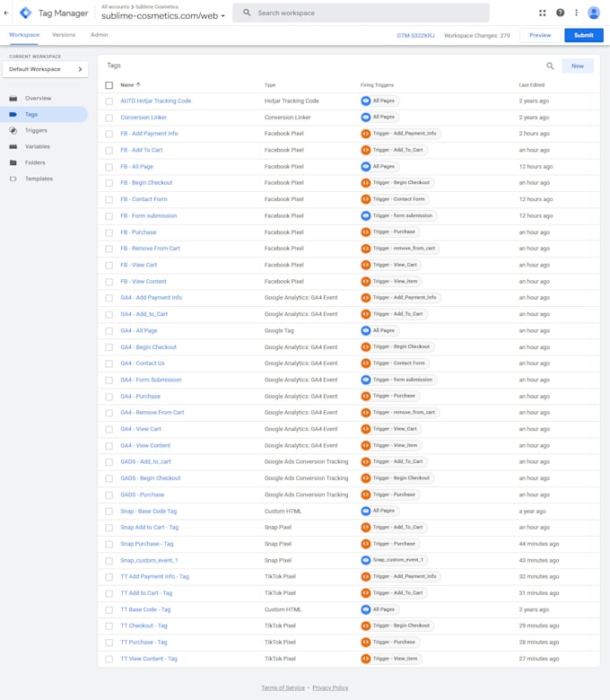
Task: Check the FB - Begin Checkout checkbox
Action: (x=109, y=183)
